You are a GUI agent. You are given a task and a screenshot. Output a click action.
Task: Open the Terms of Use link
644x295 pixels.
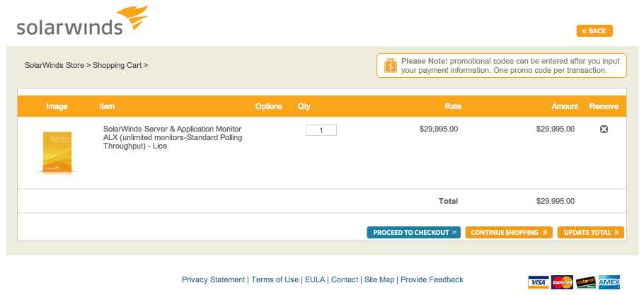(275, 279)
